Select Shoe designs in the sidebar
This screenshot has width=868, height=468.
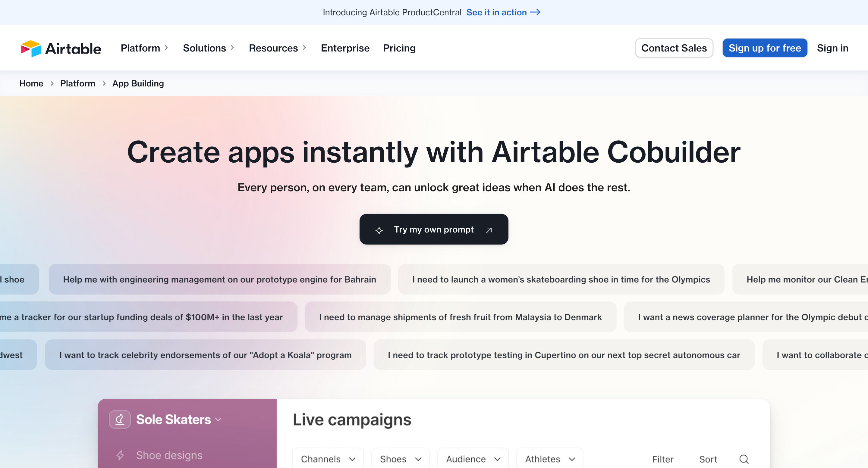169,455
